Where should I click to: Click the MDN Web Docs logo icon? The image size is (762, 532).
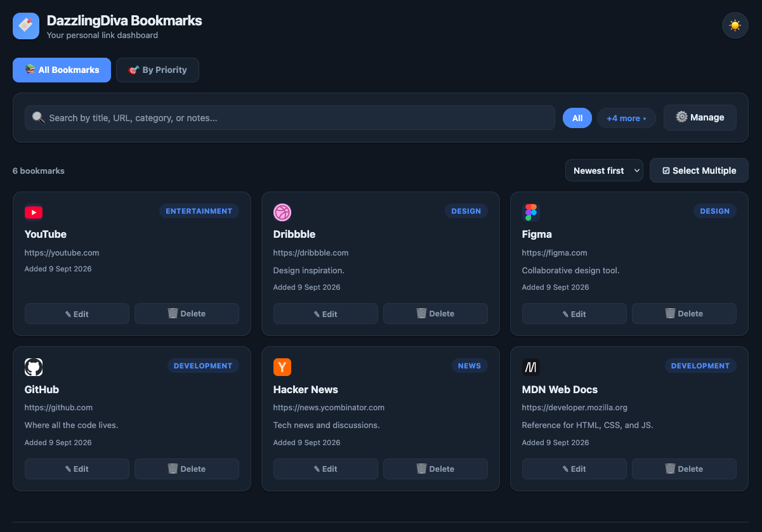(531, 367)
